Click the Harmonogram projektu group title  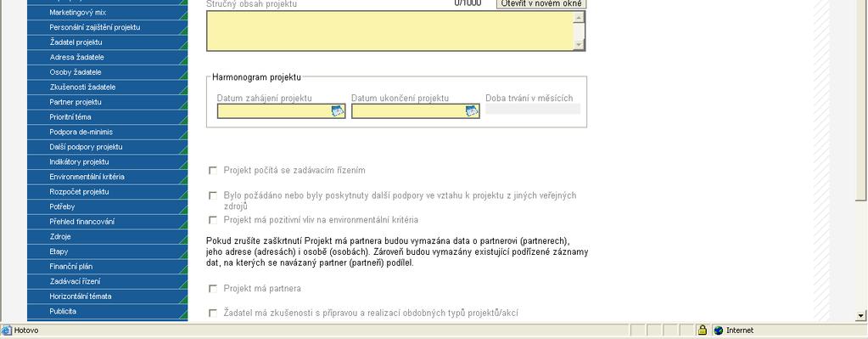pyautogui.click(x=256, y=77)
